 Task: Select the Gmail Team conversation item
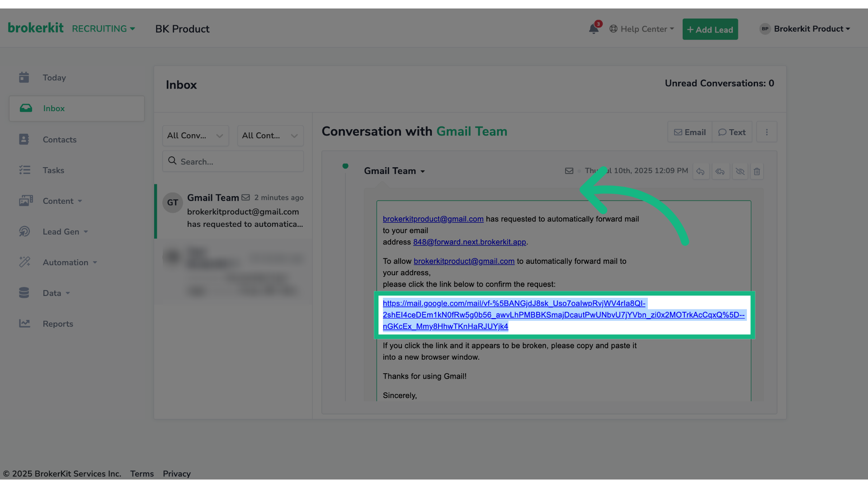coord(233,211)
